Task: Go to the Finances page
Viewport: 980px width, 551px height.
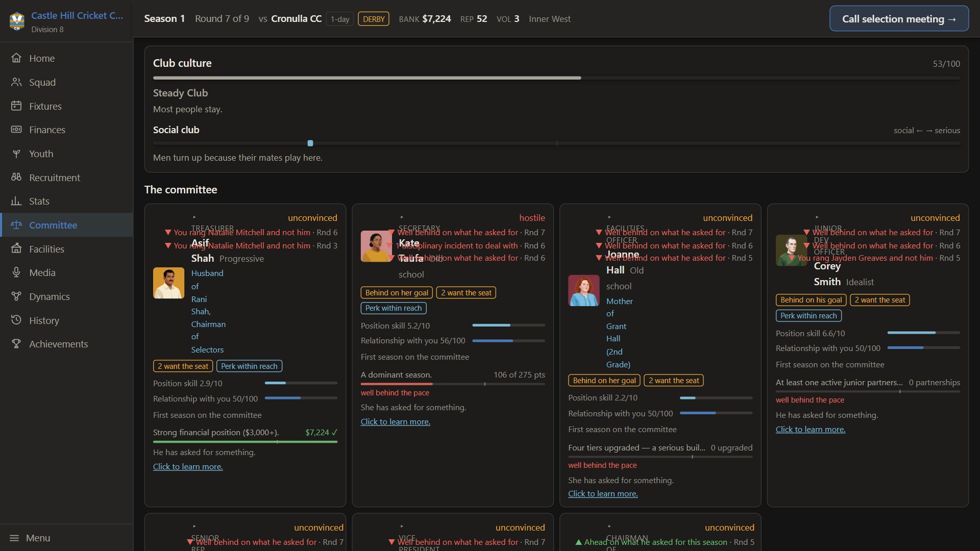Action: (66, 130)
